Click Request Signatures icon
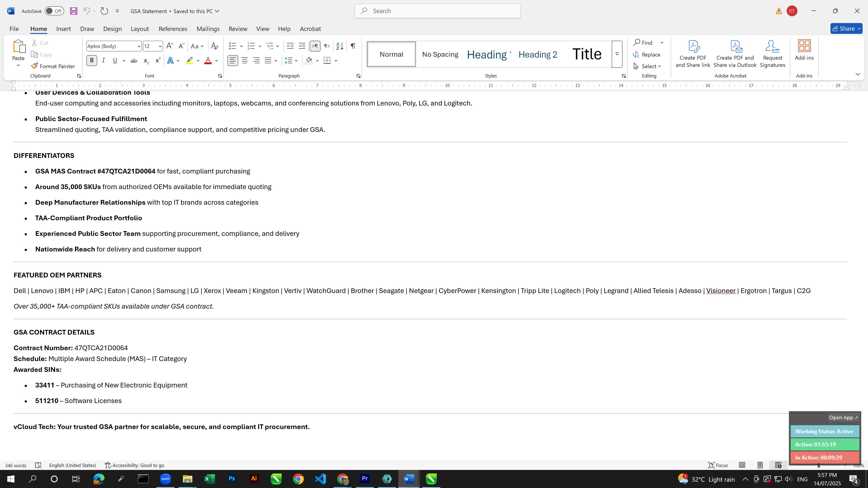The height and width of the screenshot is (488, 868). pos(773,54)
